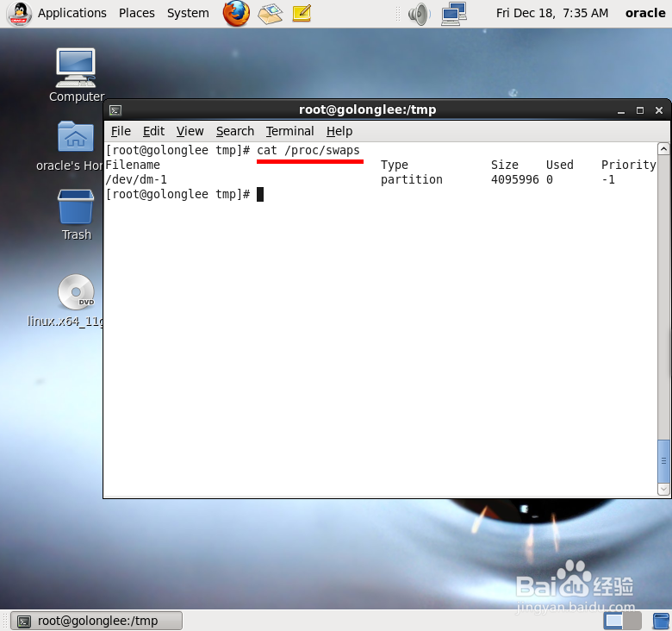Minimize the terminal window
Image resolution: width=672 pixels, height=631 pixels.
pos(621,110)
